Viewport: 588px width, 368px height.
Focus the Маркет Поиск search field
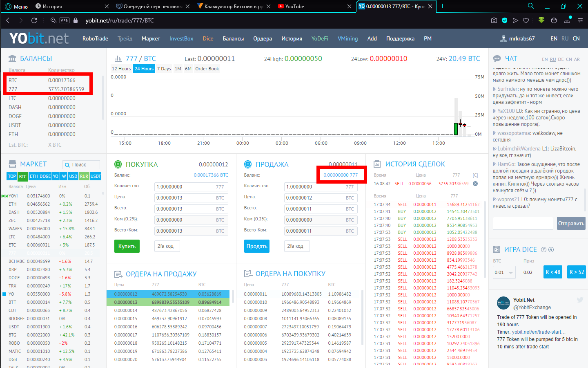81,165
